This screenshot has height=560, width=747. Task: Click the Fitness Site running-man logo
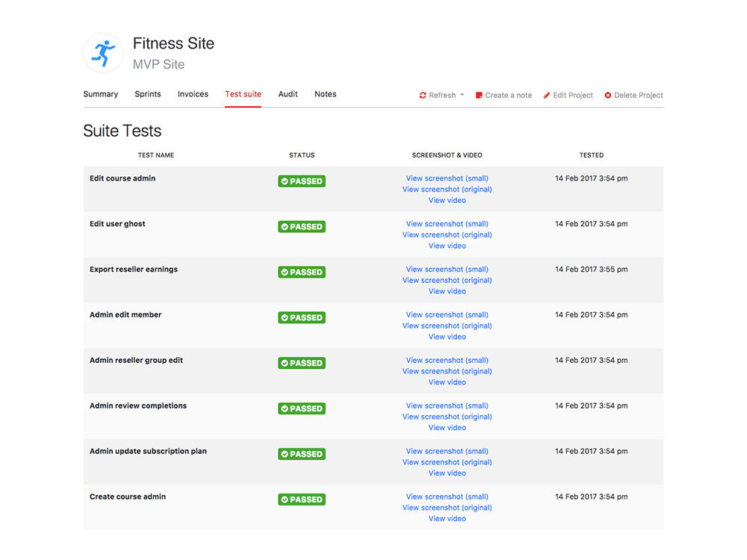tap(103, 53)
